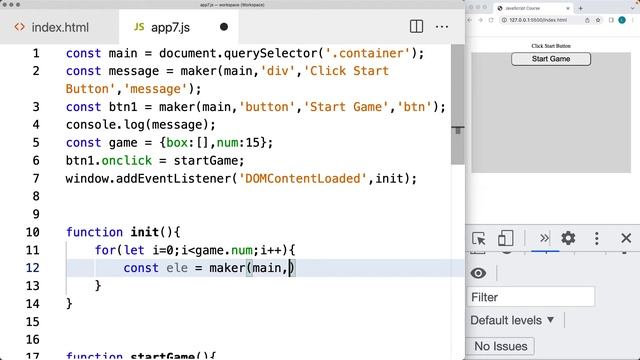The image size is (640, 360).
Task: Go forward in the browser
Action: (x=480, y=20)
